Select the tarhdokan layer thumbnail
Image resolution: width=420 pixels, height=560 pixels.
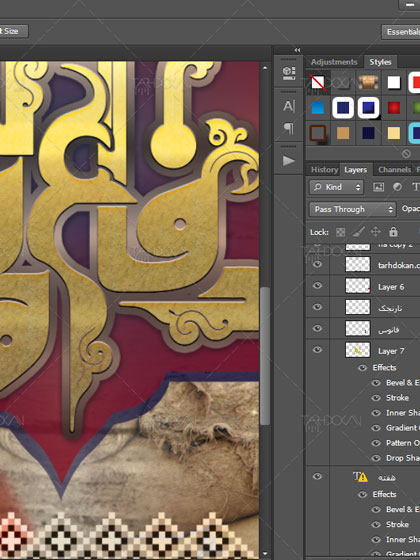point(358,264)
